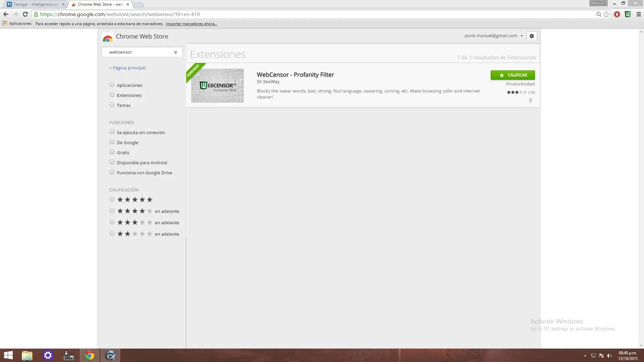The width and height of the screenshot is (644, 362).
Task: Show hidden system tray icons arrow
Action: click(x=585, y=356)
